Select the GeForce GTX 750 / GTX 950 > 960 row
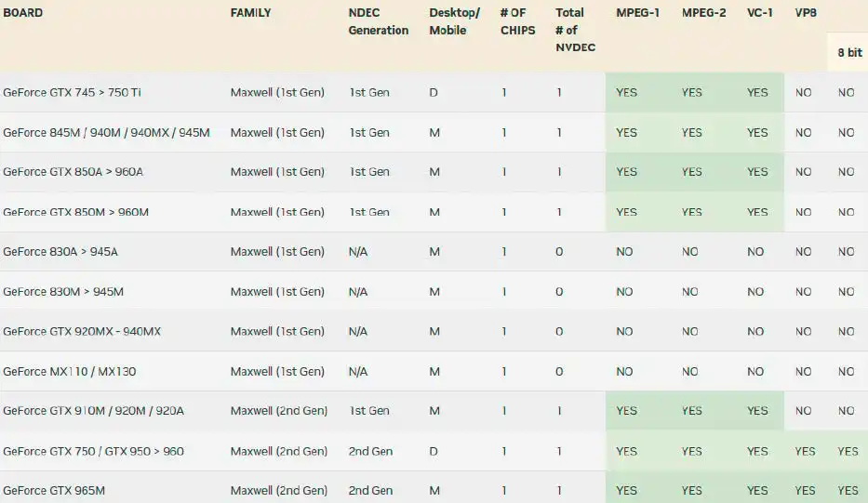Viewport: 868px width, 503px height. click(93, 452)
